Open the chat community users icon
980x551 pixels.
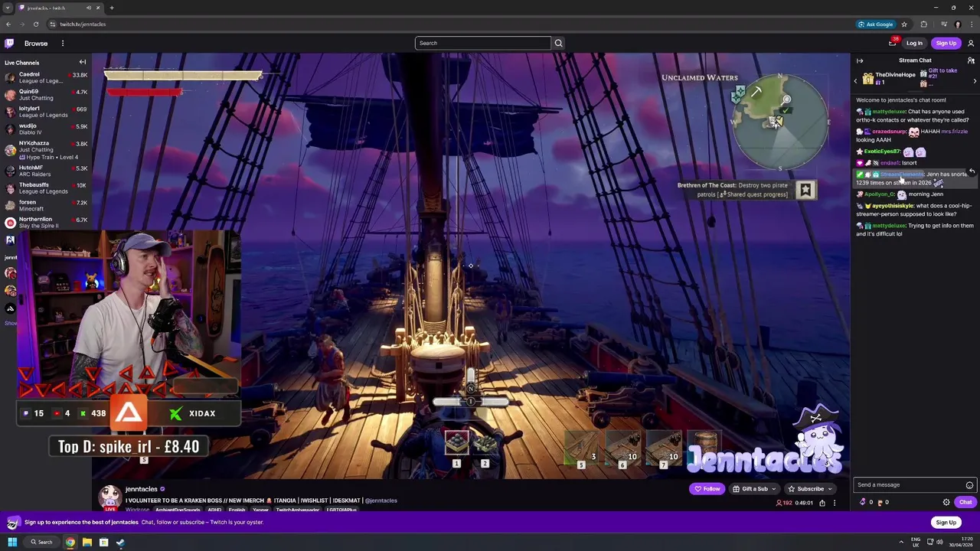point(971,60)
